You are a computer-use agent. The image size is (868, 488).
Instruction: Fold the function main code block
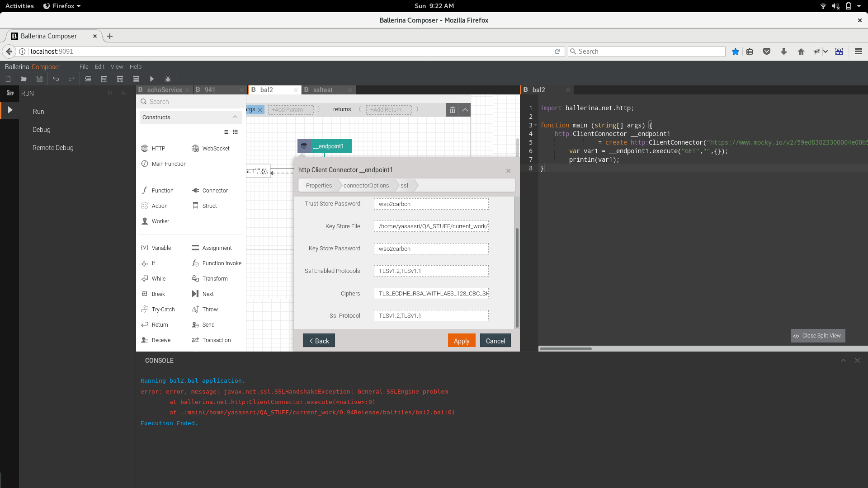536,125
